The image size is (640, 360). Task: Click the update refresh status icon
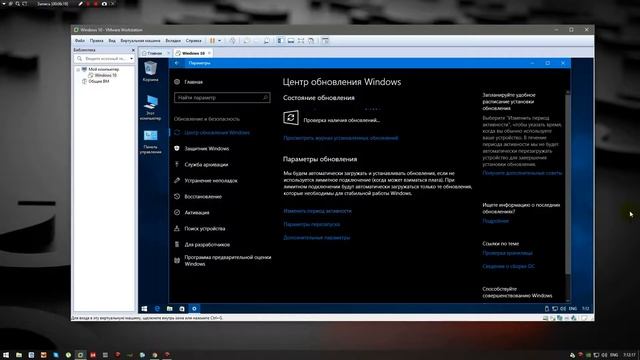tap(291, 118)
